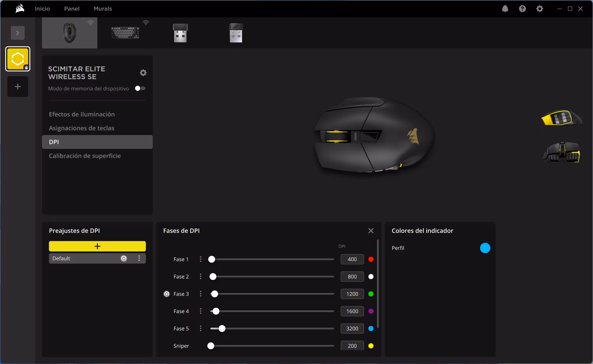593x364 pixels.
Task: Click Fase 5 DPI slider handle
Action: pyautogui.click(x=222, y=329)
